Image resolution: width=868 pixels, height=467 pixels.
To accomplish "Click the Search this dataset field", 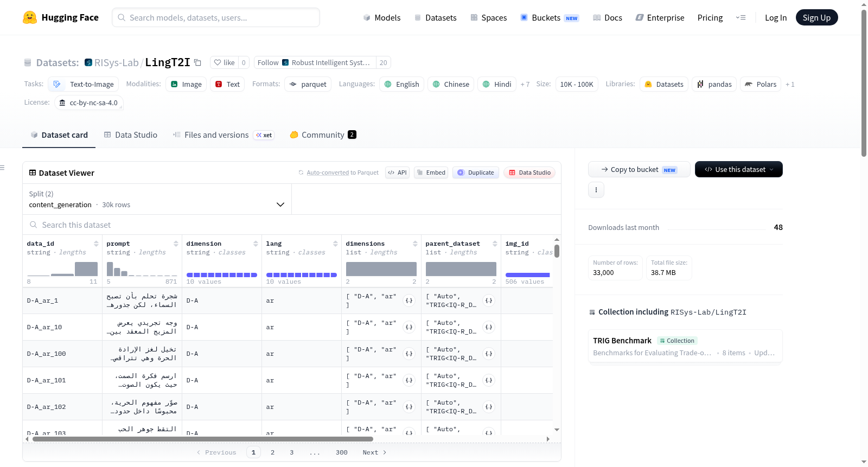I will pyautogui.click(x=292, y=225).
